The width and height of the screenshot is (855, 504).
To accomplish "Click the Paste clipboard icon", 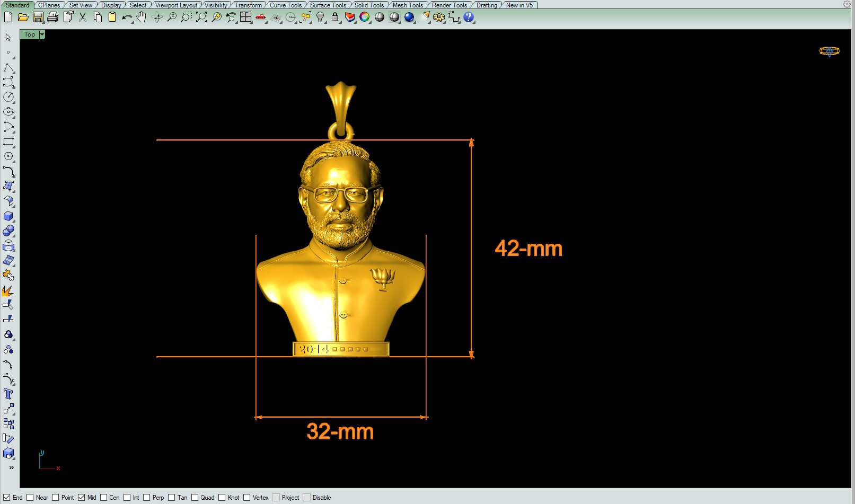I will (x=112, y=17).
